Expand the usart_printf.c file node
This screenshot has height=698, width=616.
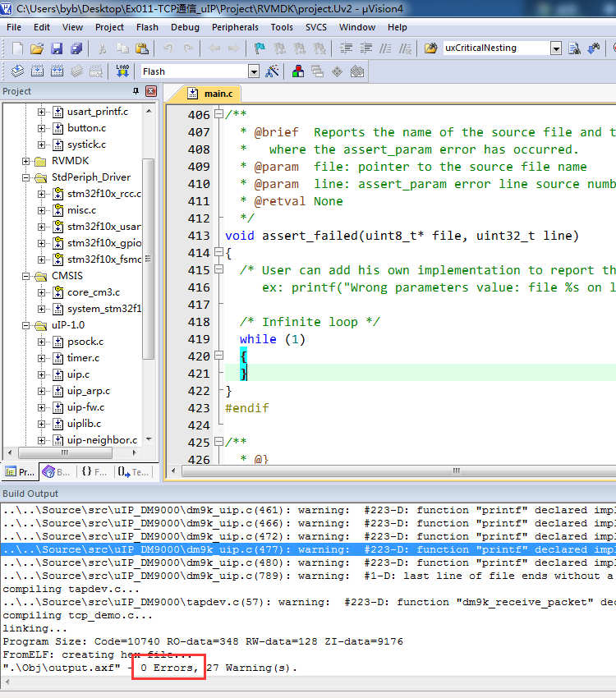pos(41,112)
